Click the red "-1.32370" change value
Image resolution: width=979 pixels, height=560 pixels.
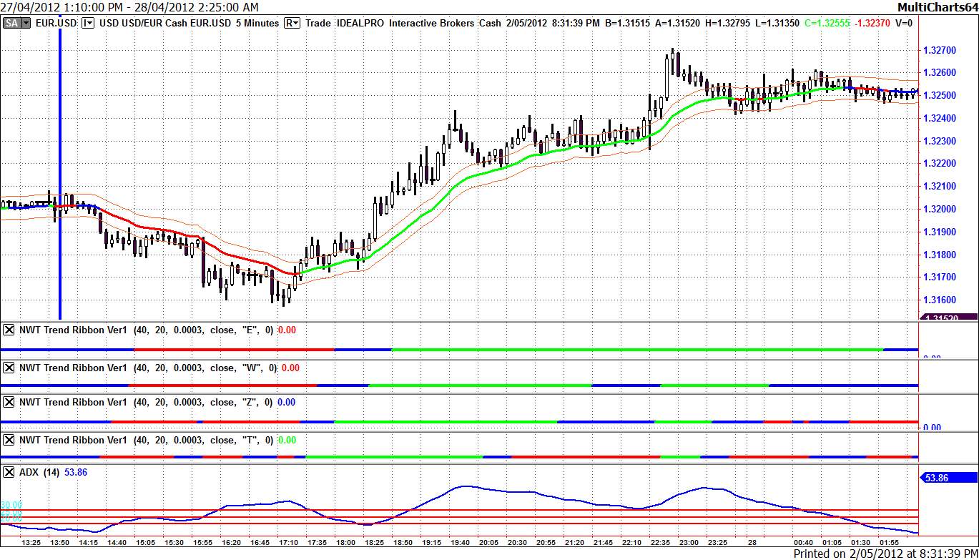pyautogui.click(x=872, y=23)
